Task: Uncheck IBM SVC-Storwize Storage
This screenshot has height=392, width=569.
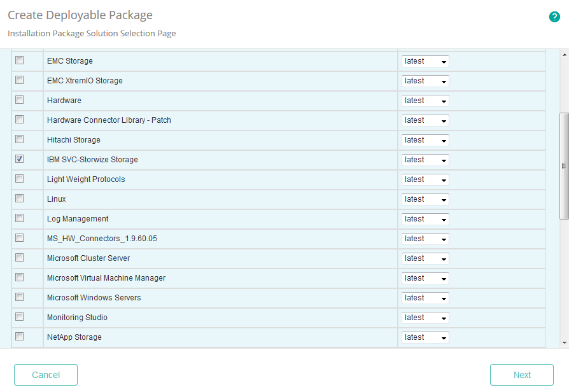Action: (x=19, y=159)
